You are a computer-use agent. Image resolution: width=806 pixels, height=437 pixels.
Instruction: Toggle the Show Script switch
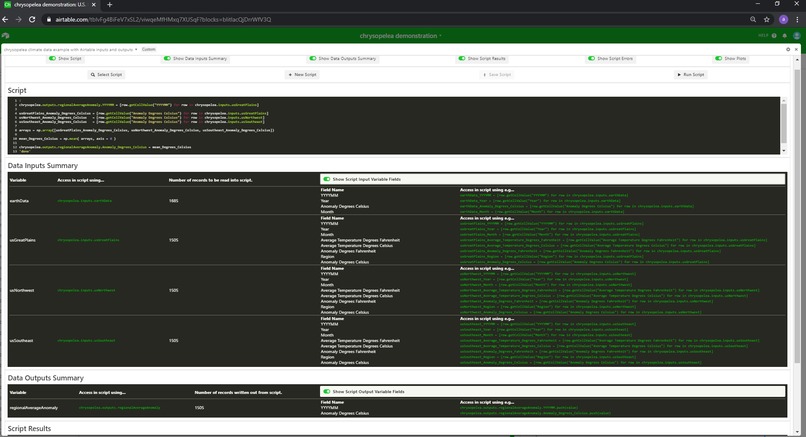coord(52,59)
